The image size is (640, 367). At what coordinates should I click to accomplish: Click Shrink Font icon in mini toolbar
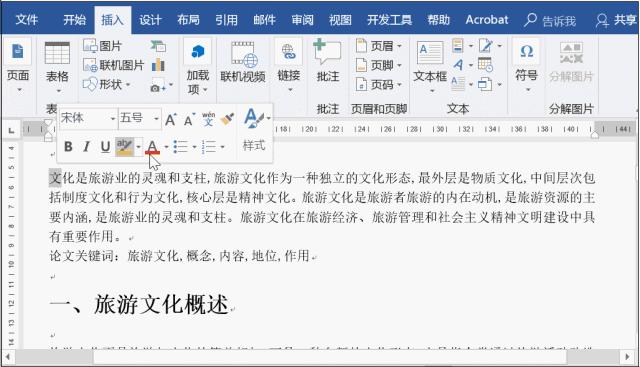pos(189,120)
